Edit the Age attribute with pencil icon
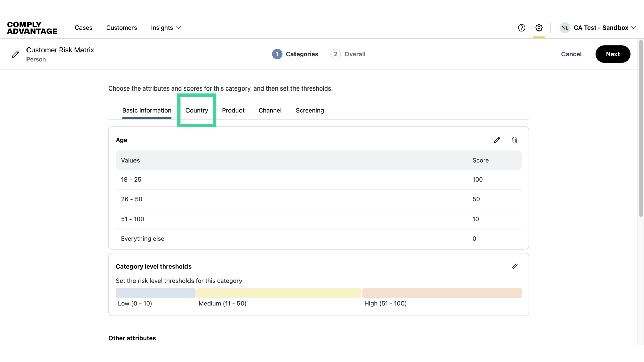 pyautogui.click(x=497, y=140)
